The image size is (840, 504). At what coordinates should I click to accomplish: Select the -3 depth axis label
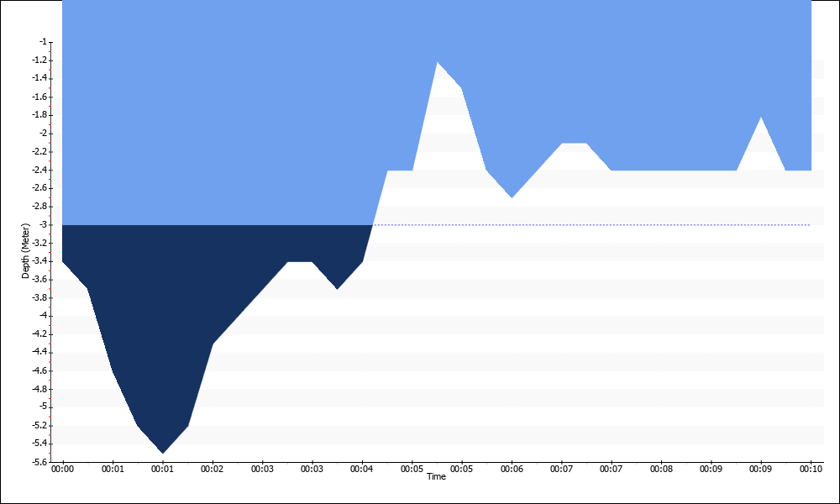[x=44, y=224]
